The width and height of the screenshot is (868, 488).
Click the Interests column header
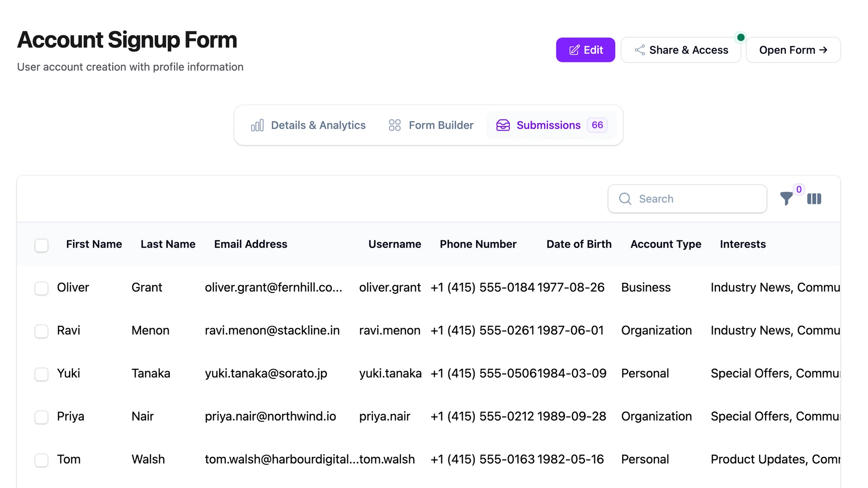743,244
